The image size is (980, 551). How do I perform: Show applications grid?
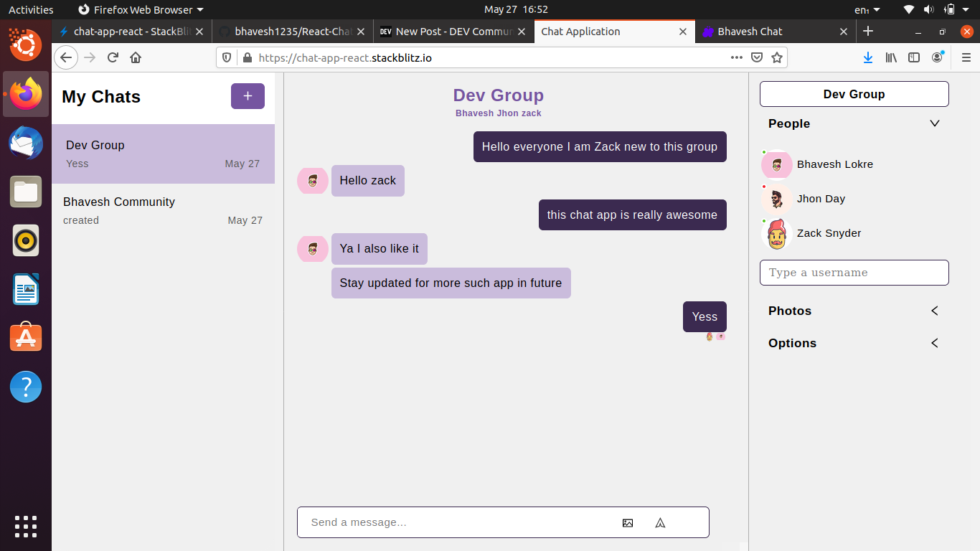point(26,526)
